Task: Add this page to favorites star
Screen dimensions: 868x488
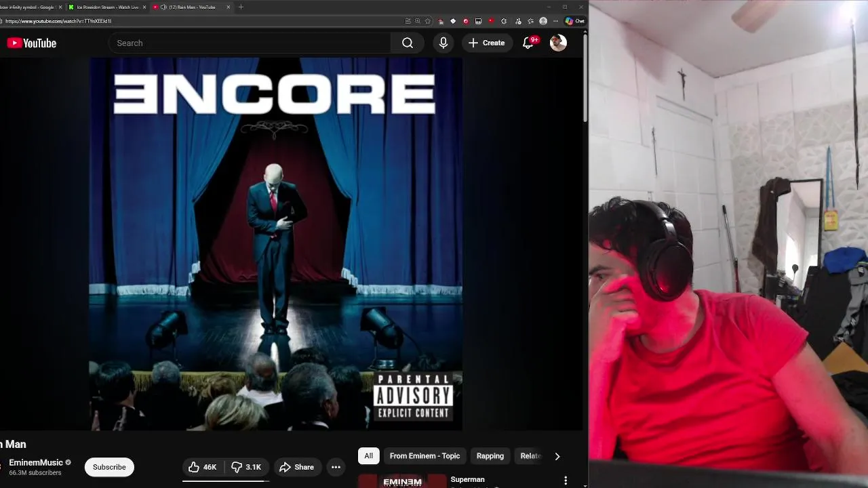Action: pyautogui.click(x=428, y=21)
